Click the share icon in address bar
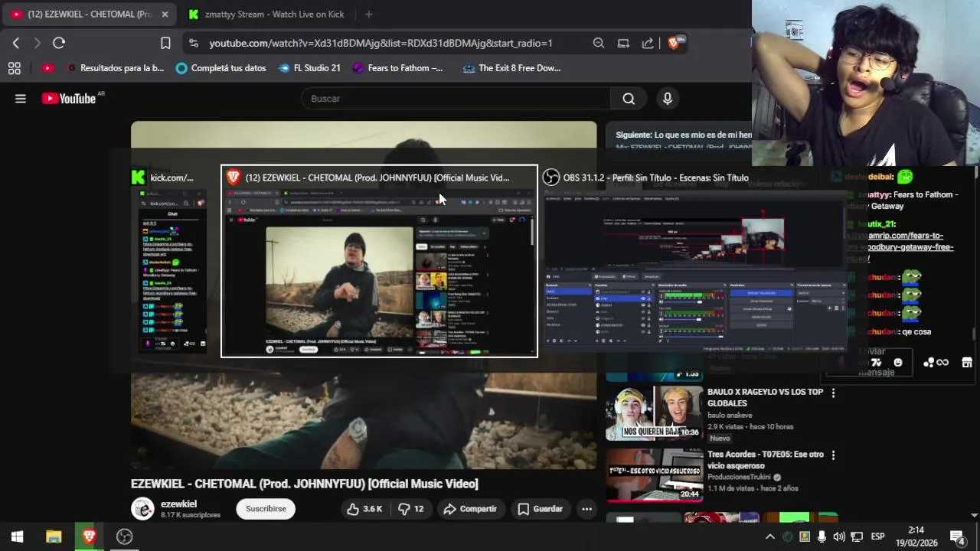The image size is (980, 551). click(x=648, y=43)
